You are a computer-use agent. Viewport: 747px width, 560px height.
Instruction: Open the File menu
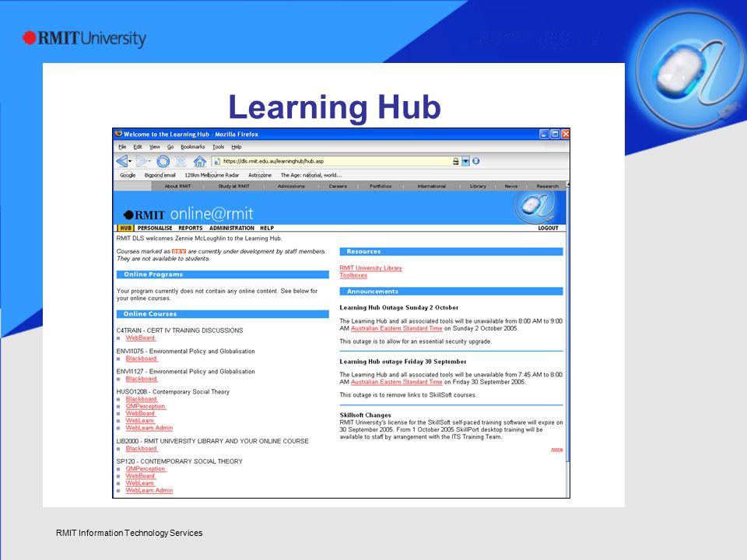click(x=122, y=147)
